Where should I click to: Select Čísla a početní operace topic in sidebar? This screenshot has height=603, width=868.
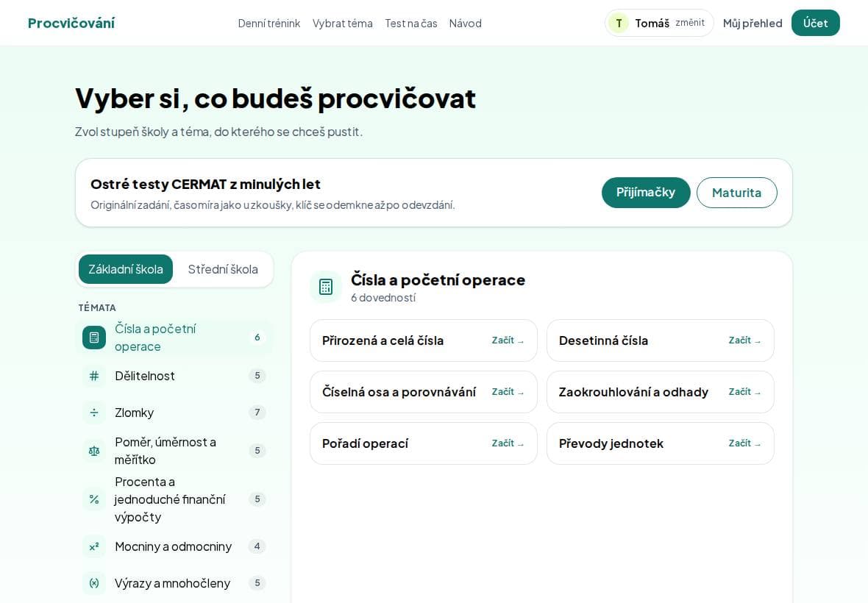pos(174,338)
